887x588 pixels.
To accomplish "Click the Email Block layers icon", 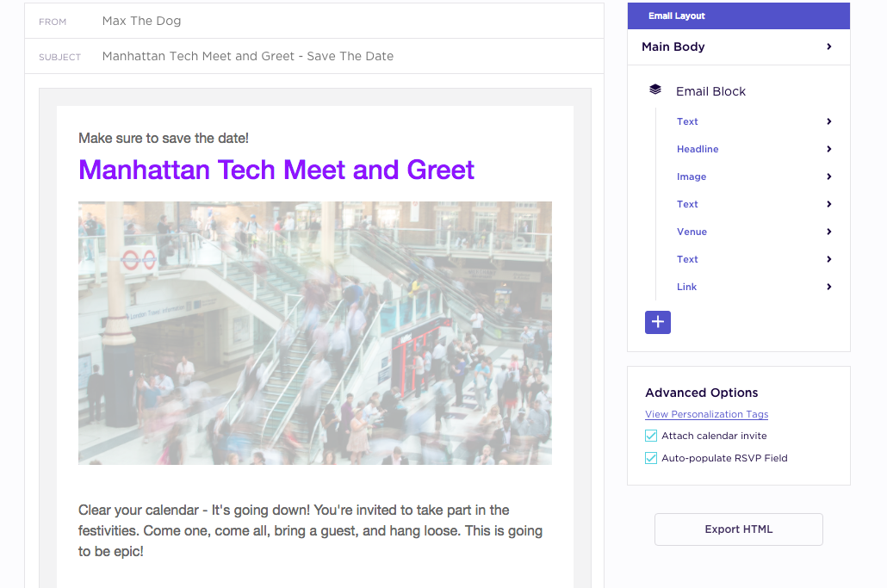I will pyautogui.click(x=655, y=90).
